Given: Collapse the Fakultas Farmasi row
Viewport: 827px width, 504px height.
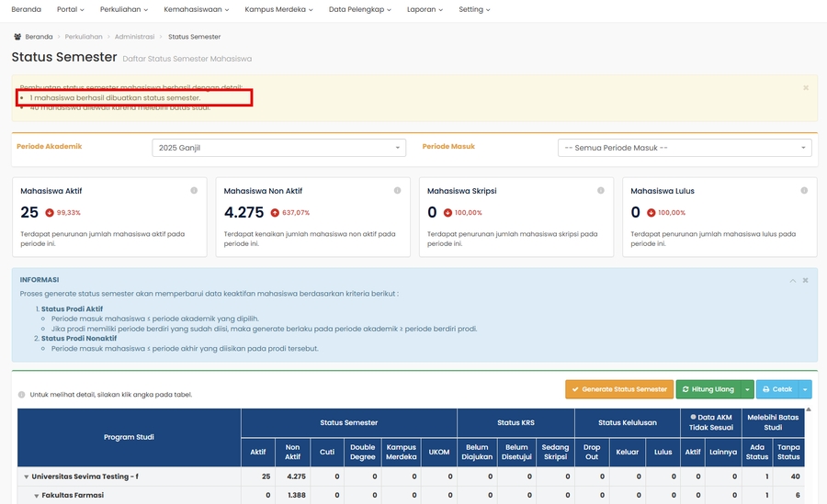Looking at the screenshot, I should coord(37,496).
